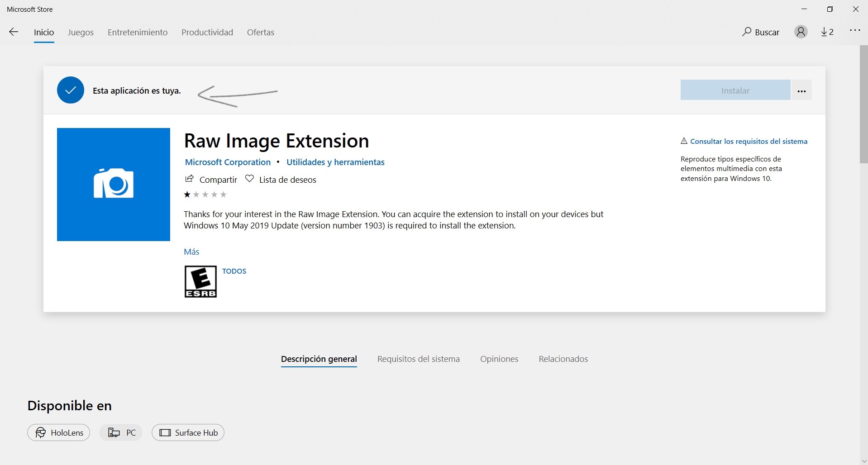This screenshot has height=465, width=868.
Task: Click the PC device chip
Action: point(121,432)
